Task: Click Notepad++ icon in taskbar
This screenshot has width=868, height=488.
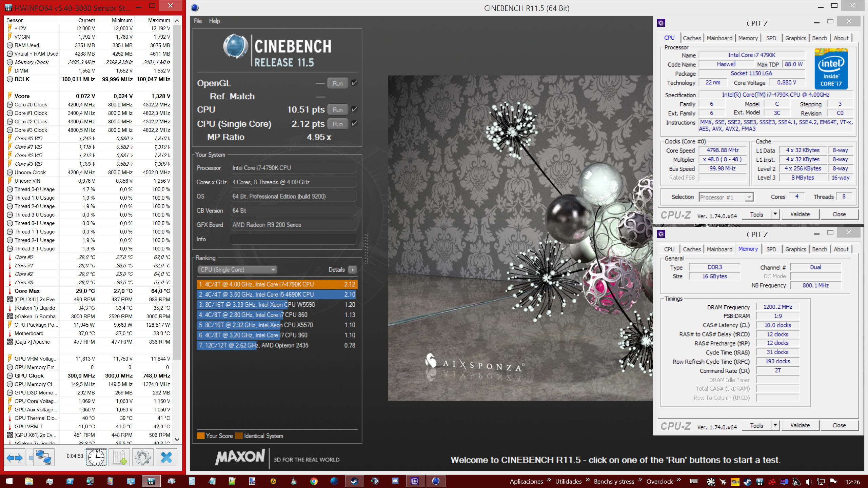Action: point(232,481)
